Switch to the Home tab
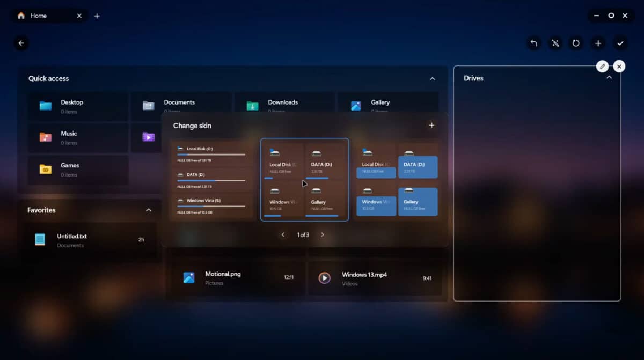 pyautogui.click(x=39, y=16)
